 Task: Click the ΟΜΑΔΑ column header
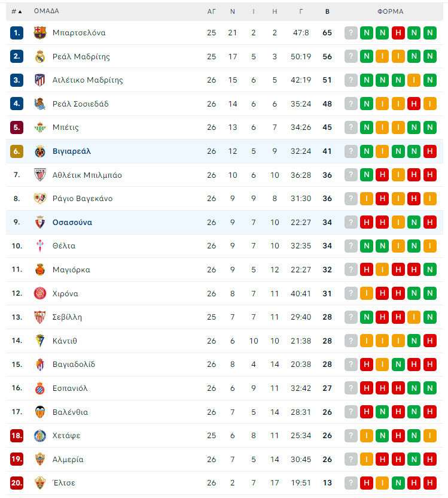point(46,11)
